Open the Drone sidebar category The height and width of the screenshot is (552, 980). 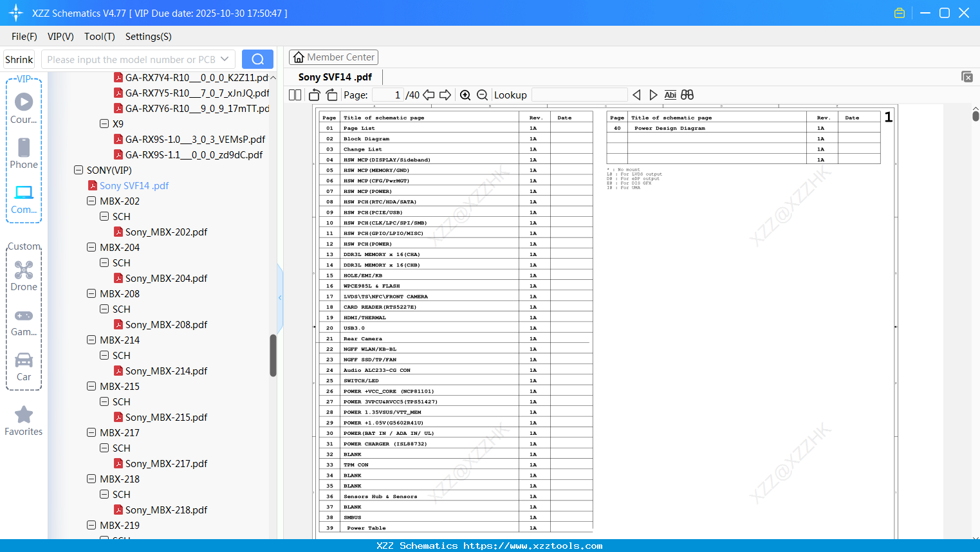pos(24,275)
